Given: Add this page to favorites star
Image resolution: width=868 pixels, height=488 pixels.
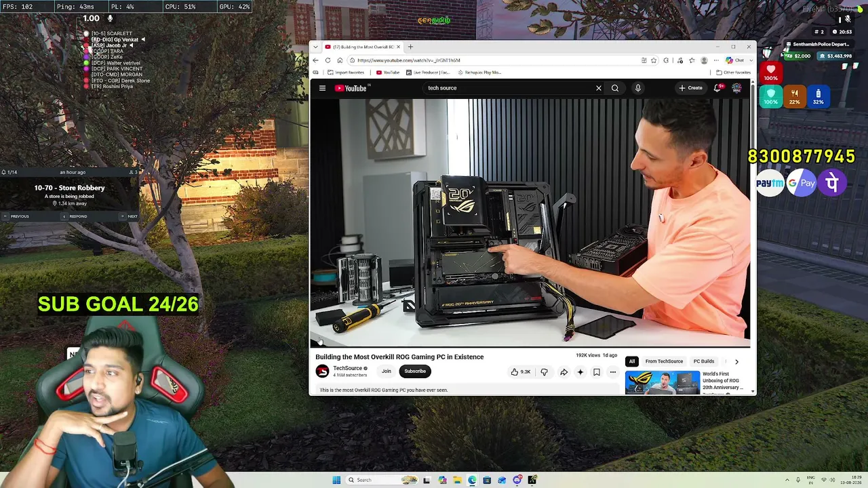Looking at the screenshot, I should pyautogui.click(x=654, y=60).
